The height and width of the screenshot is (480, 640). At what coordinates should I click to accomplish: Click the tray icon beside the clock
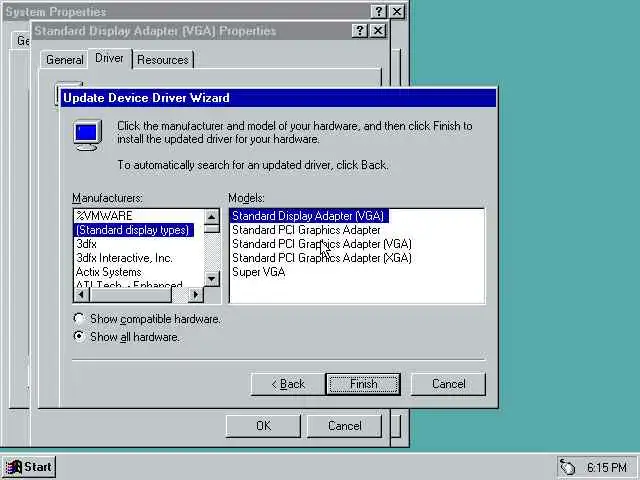pyautogui.click(x=567, y=467)
